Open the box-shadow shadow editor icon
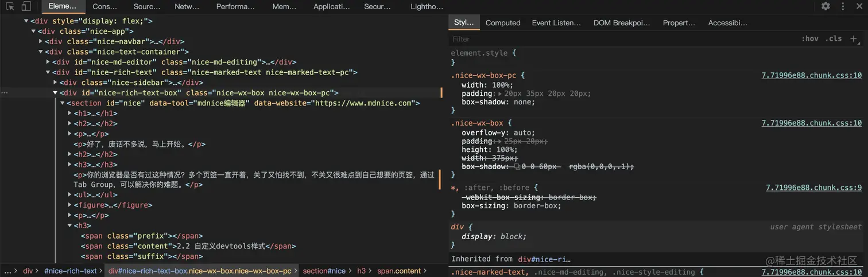 517,166
